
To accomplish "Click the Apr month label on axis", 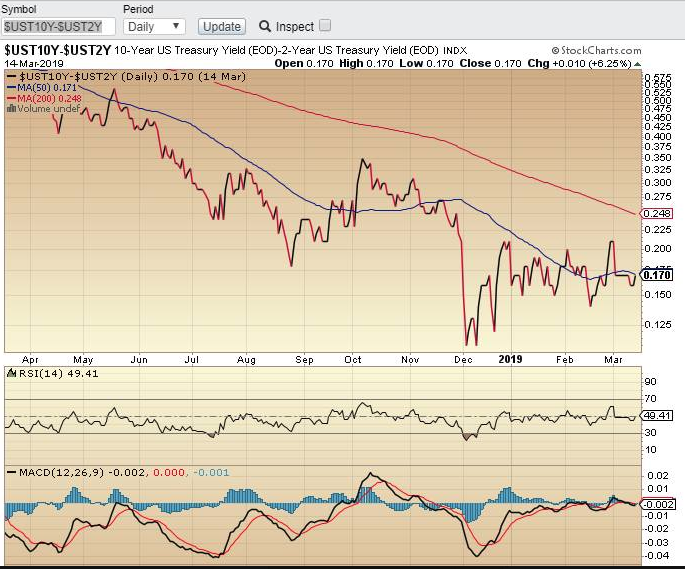I will [x=30, y=360].
